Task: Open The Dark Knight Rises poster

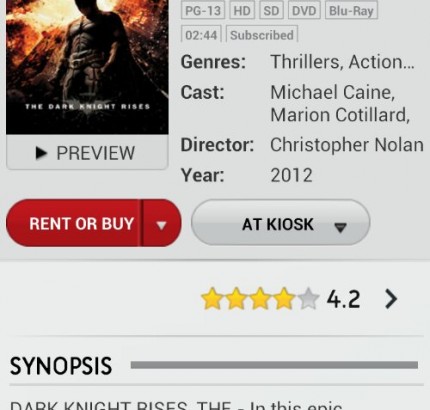Action: 87,67
